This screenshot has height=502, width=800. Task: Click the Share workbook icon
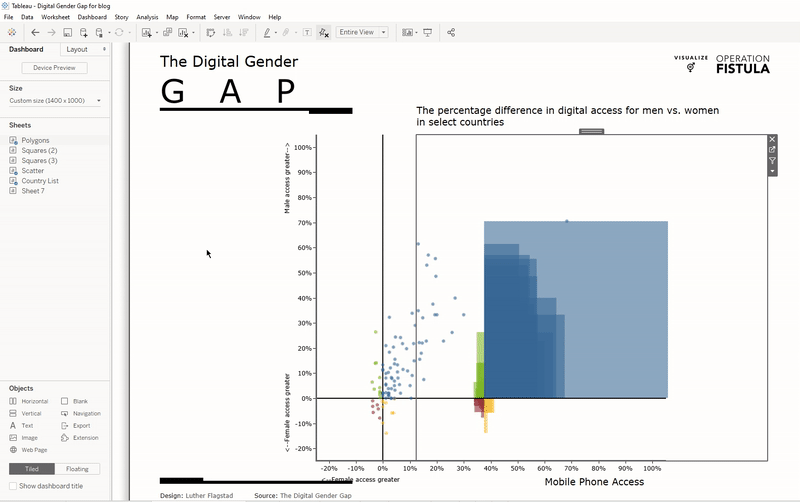[x=451, y=33]
